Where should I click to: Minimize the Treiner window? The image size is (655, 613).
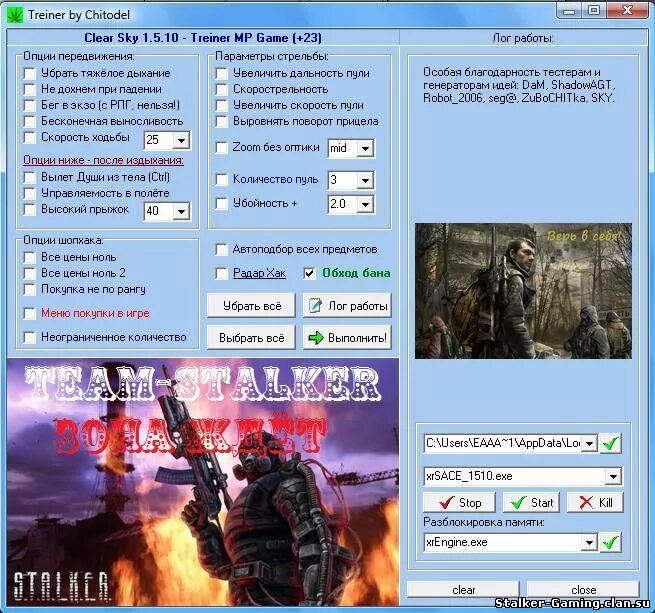click(569, 11)
